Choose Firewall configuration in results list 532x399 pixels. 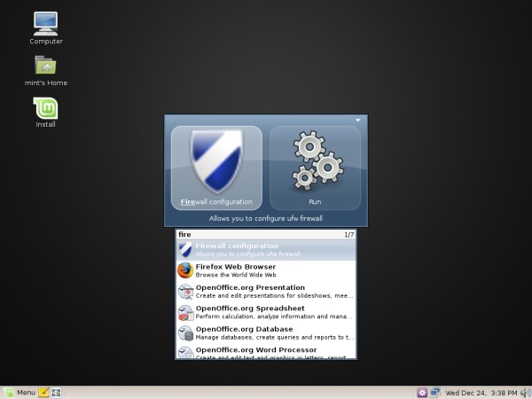pos(266,250)
